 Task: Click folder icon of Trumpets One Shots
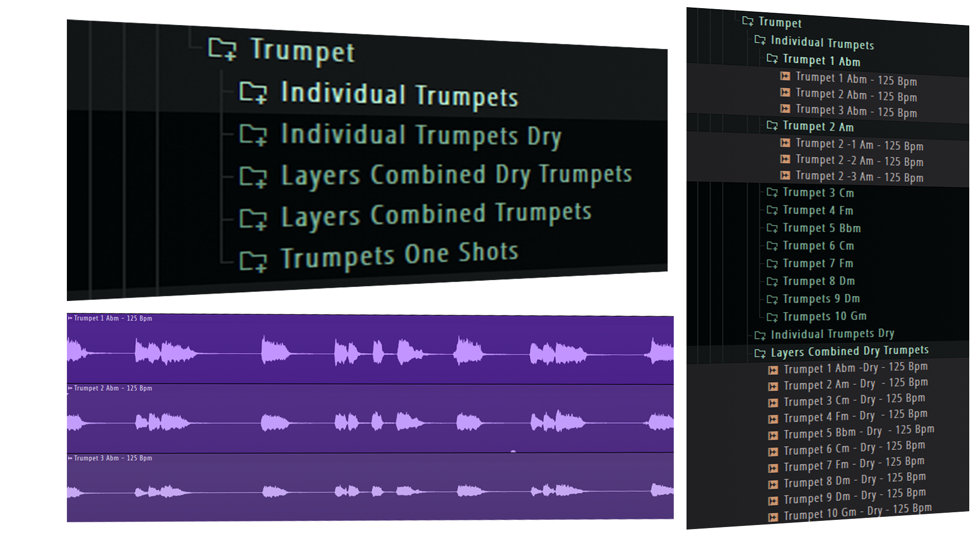[253, 260]
